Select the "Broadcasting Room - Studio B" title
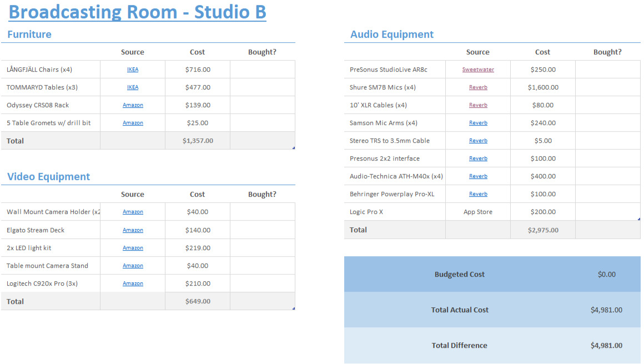 [137, 12]
